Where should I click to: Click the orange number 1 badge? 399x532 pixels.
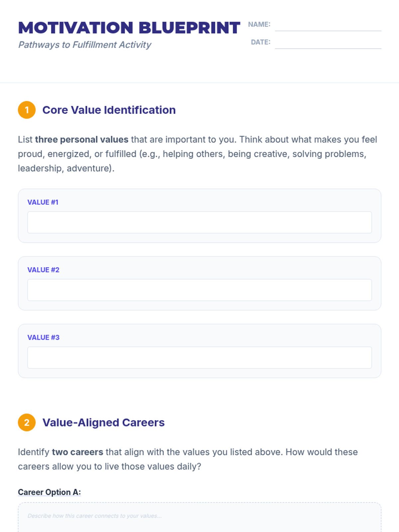point(27,110)
